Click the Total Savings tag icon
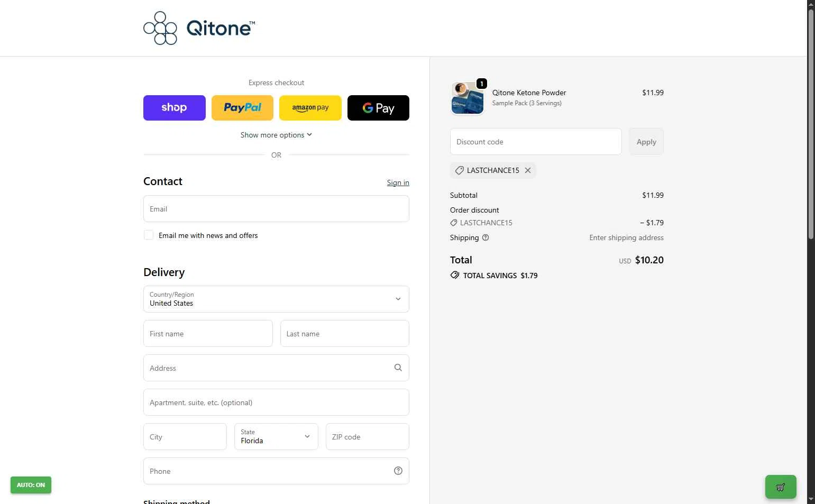This screenshot has height=504, width=815. [x=455, y=275]
